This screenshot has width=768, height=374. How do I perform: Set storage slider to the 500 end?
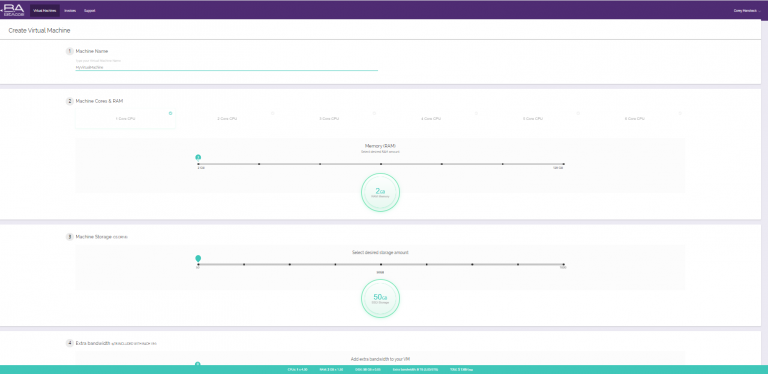[x=564, y=264]
